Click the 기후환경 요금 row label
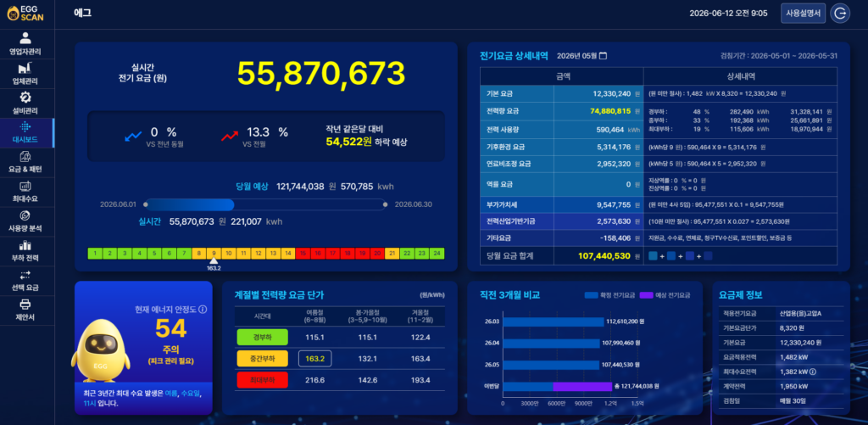The height and width of the screenshot is (425, 868). [x=505, y=148]
